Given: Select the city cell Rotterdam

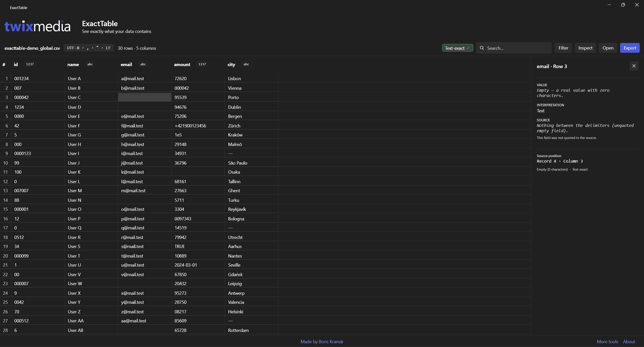Looking at the screenshot, I should point(252,330).
